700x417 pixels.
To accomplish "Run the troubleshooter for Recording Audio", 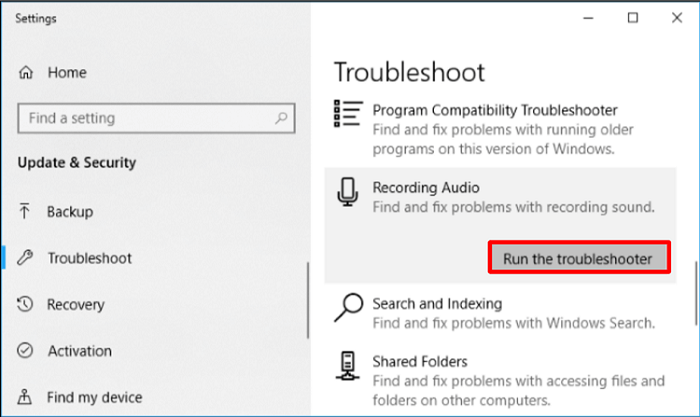I will 577,258.
